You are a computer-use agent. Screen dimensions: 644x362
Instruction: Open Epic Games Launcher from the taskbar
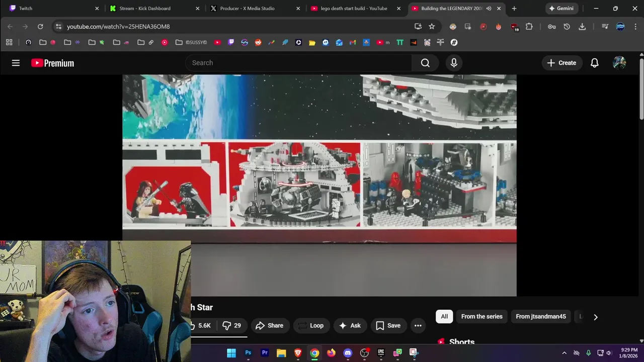pos(381,353)
